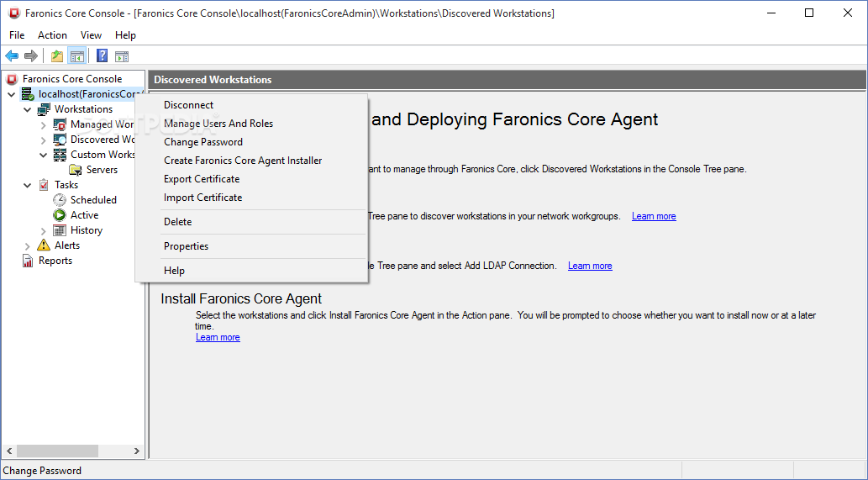The image size is (868, 480).
Task: Select the Active tasks tree item
Action: tap(85, 215)
